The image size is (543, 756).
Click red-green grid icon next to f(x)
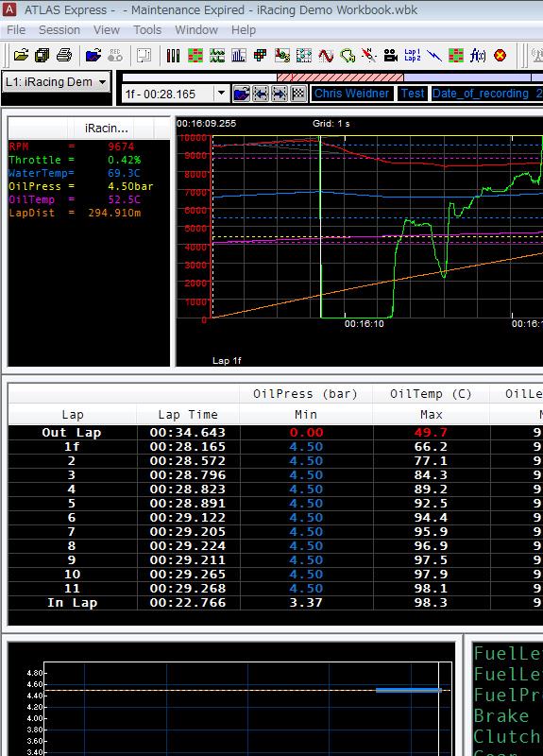click(x=456, y=56)
